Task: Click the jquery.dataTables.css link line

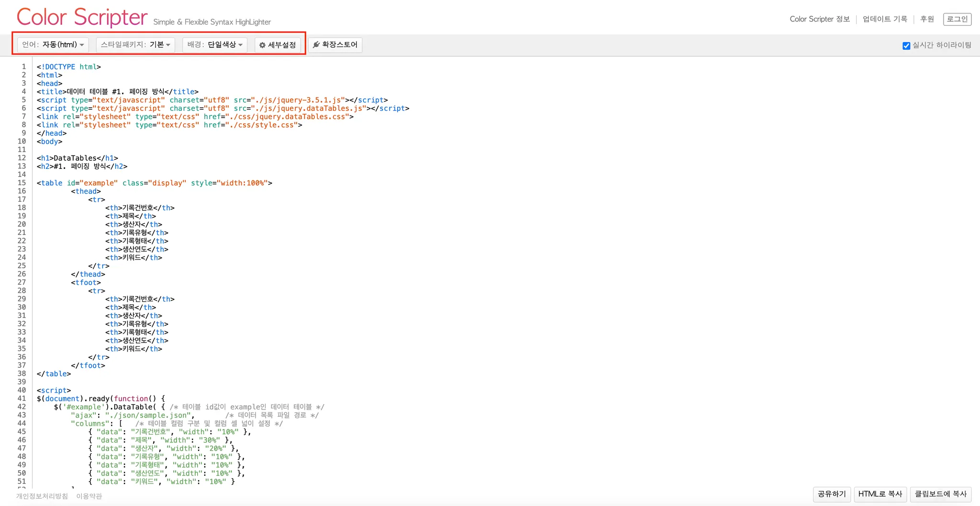Action: tap(195, 117)
